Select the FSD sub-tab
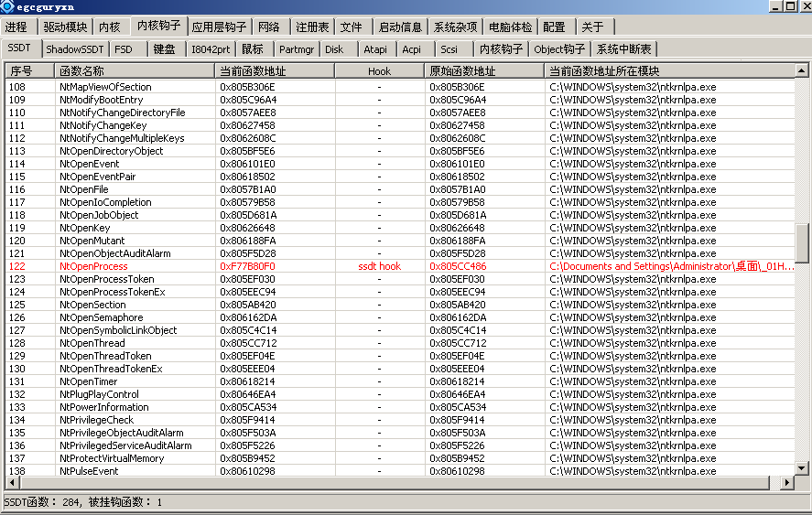Image resolution: width=812 pixels, height=515 pixels. click(123, 48)
